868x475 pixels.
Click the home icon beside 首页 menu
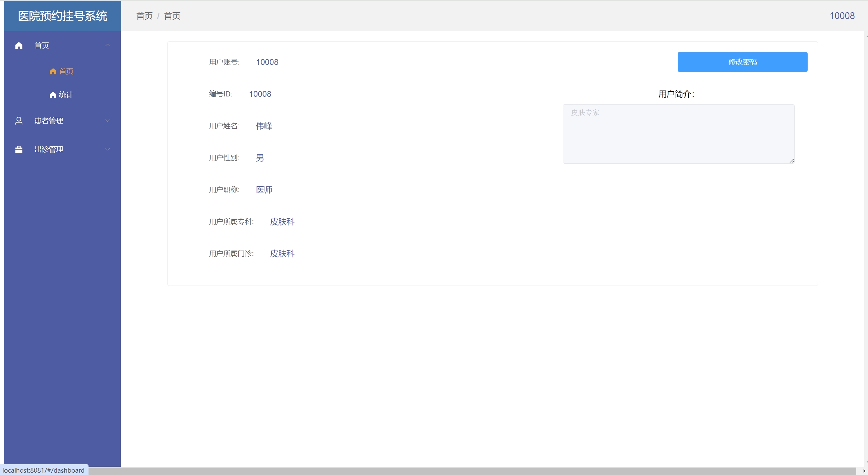pos(19,45)
